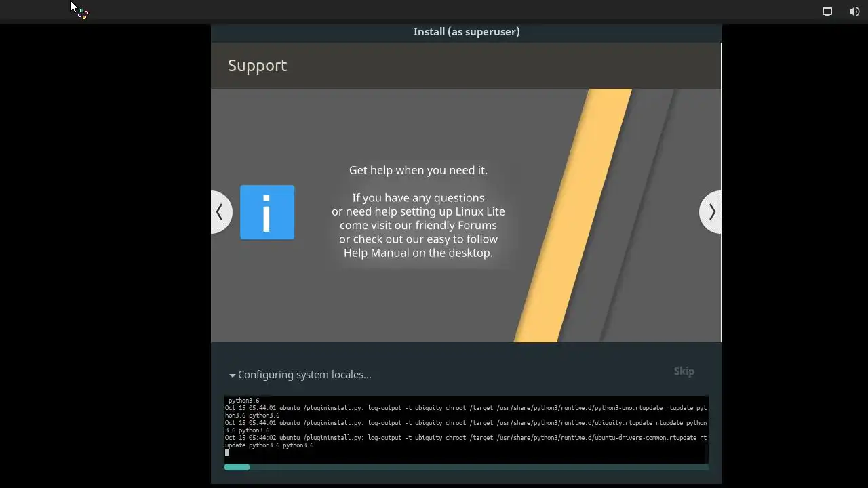Click the 'Get help when you need it.' text
Image resolution: width=868 pixels, height=488 pixels.
click(x=418, y=170)
